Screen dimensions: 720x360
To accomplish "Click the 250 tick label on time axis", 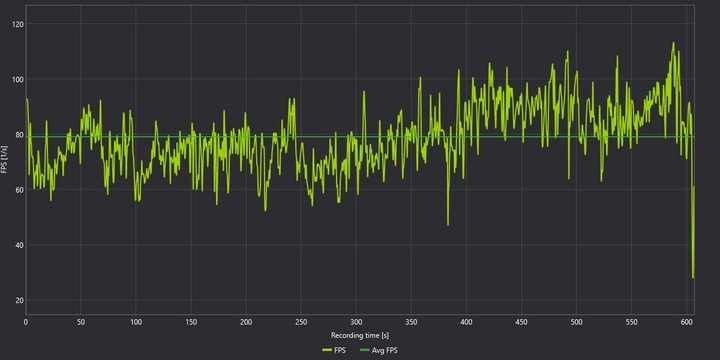I will [x=301, y=322].
